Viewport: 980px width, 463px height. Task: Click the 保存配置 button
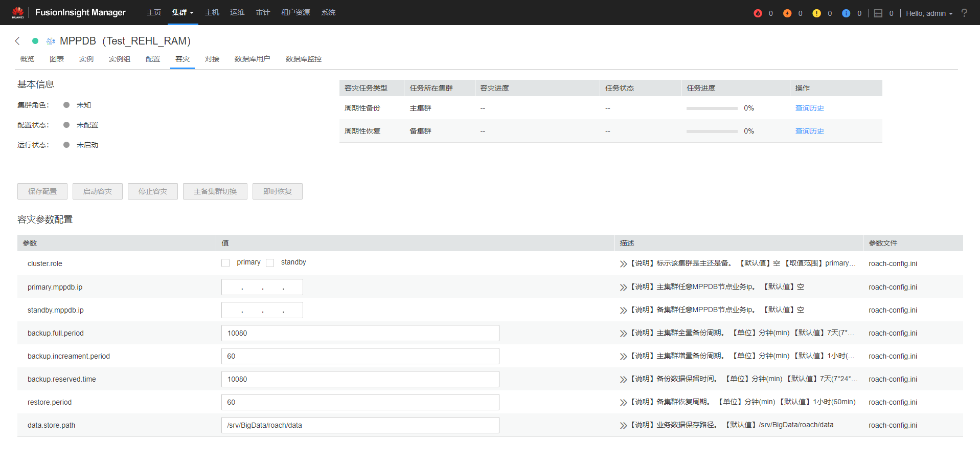click(42, 191)
